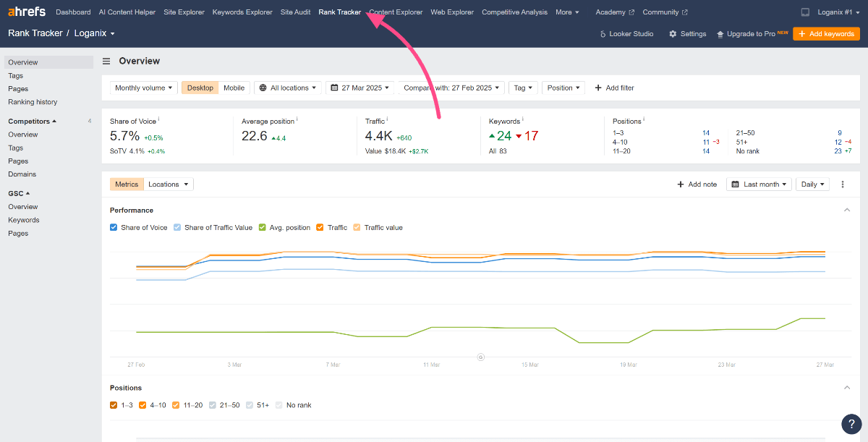The image size is (868, 442).
Task: Click the Settings gear icon
Action: click(673, 34)
